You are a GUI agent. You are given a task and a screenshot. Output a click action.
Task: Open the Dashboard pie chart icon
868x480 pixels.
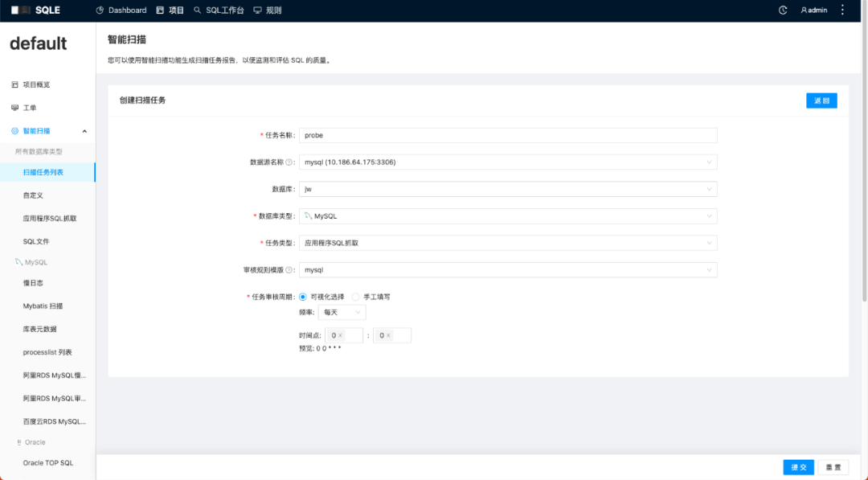100,10
